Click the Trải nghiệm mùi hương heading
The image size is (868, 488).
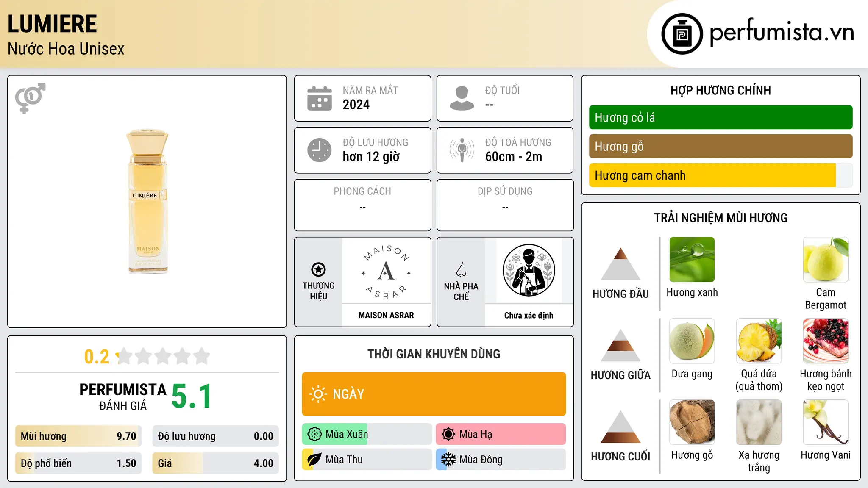point(721,218)
